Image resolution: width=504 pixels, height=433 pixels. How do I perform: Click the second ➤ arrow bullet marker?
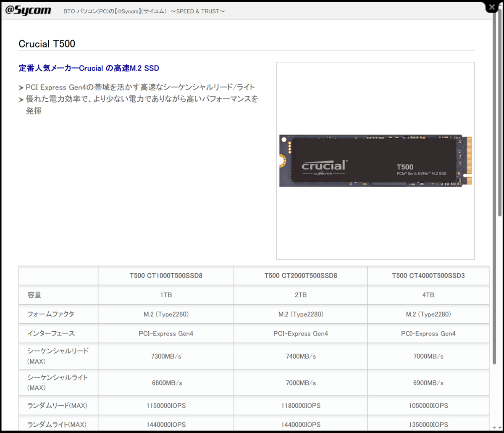coord(21,99)
